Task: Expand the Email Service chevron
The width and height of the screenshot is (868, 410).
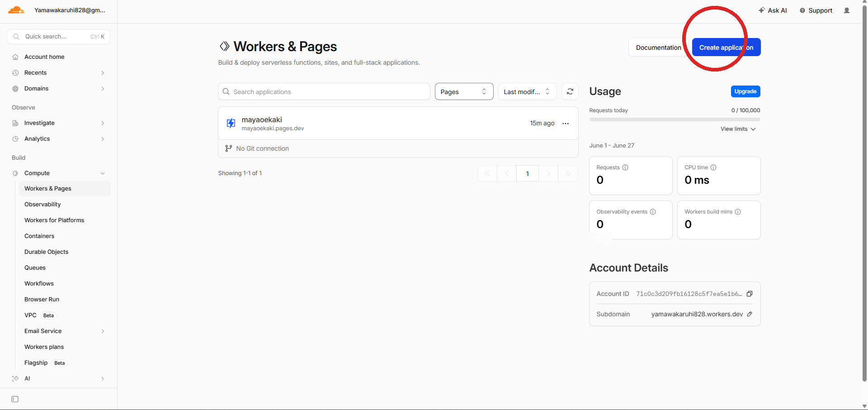Action: coord(103,331)
